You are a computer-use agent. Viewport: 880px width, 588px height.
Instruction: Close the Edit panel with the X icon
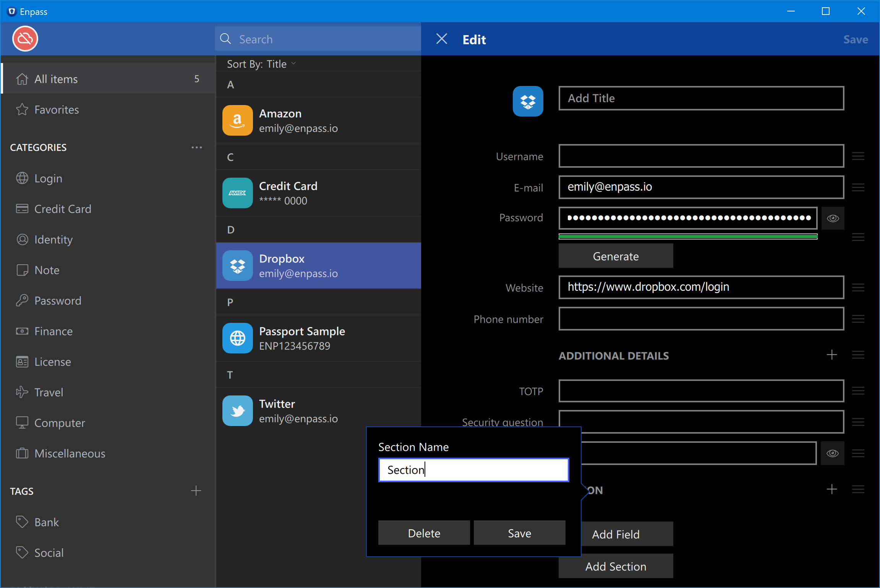442,39
